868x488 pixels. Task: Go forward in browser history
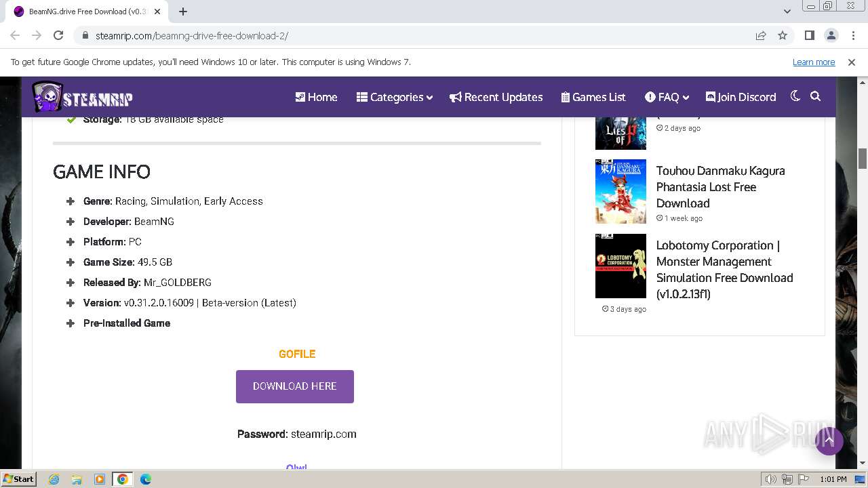(x=37, y=35)
